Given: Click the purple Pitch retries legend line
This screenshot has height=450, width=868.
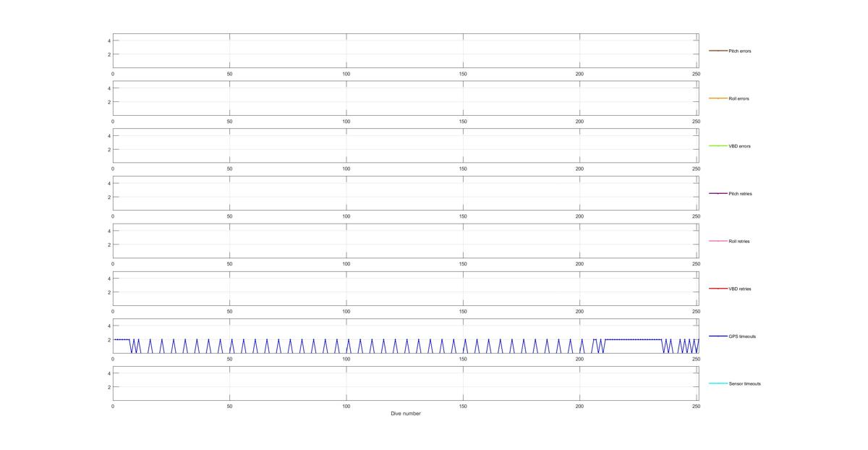Looking at the screenshot, I should tap(718, 193).
